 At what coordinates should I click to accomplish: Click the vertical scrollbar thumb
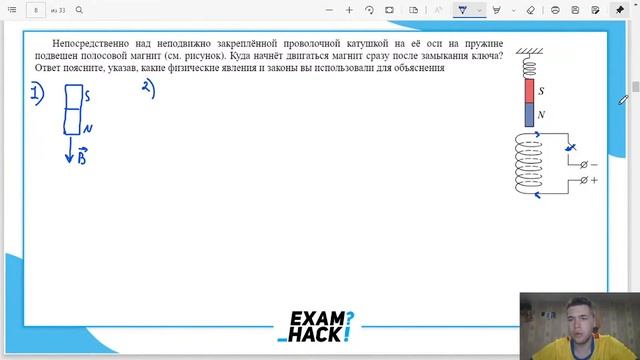[x=636, y=86]
